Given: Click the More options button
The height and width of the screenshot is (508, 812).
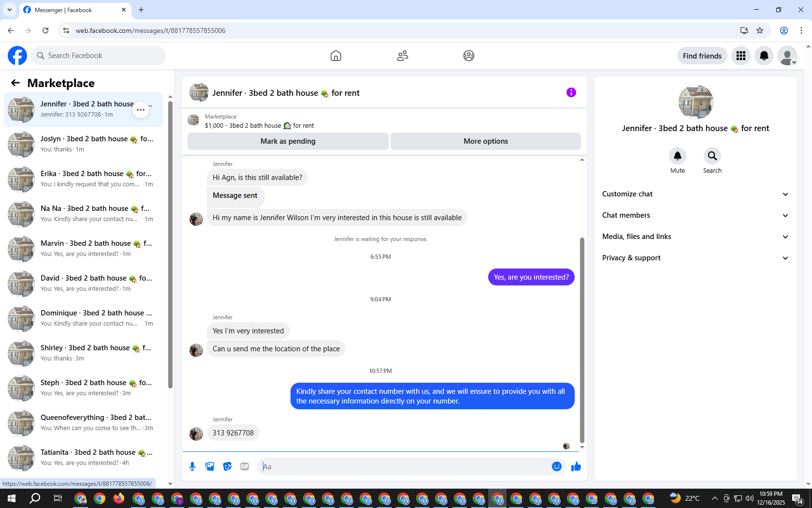Looking at the screenshot, I should click(x=486, y=141).
